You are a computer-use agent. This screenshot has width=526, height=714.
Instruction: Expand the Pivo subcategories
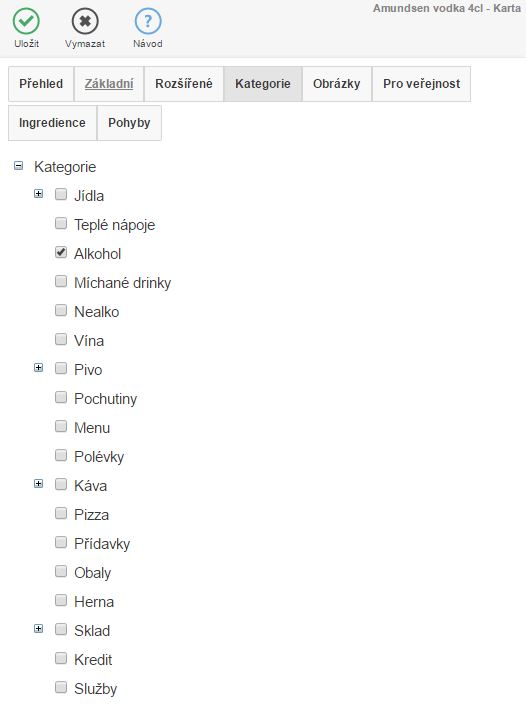tap(38, 368)
